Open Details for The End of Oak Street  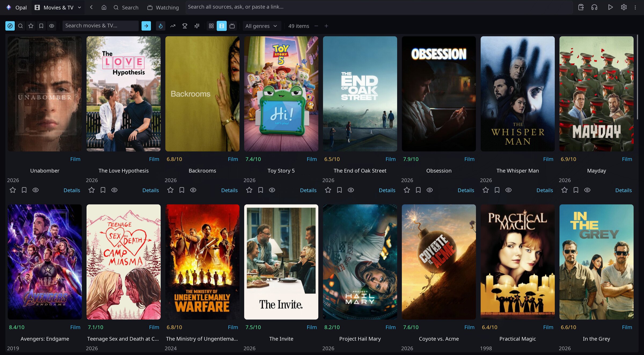coord(387,190)
